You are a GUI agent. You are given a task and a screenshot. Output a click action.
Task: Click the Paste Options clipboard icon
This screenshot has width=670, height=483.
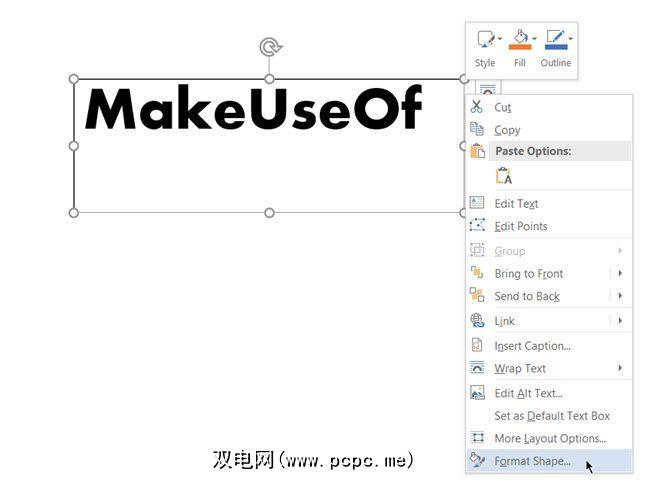point(477,150)
